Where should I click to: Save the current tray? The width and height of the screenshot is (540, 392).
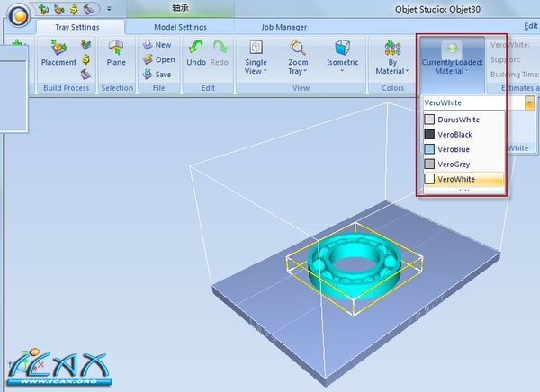157,75
